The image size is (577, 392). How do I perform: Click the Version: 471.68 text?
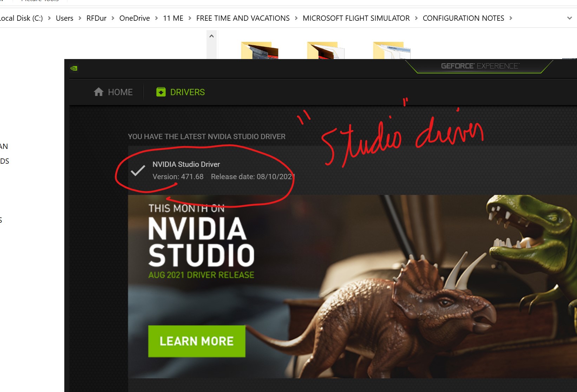(178, 177)
